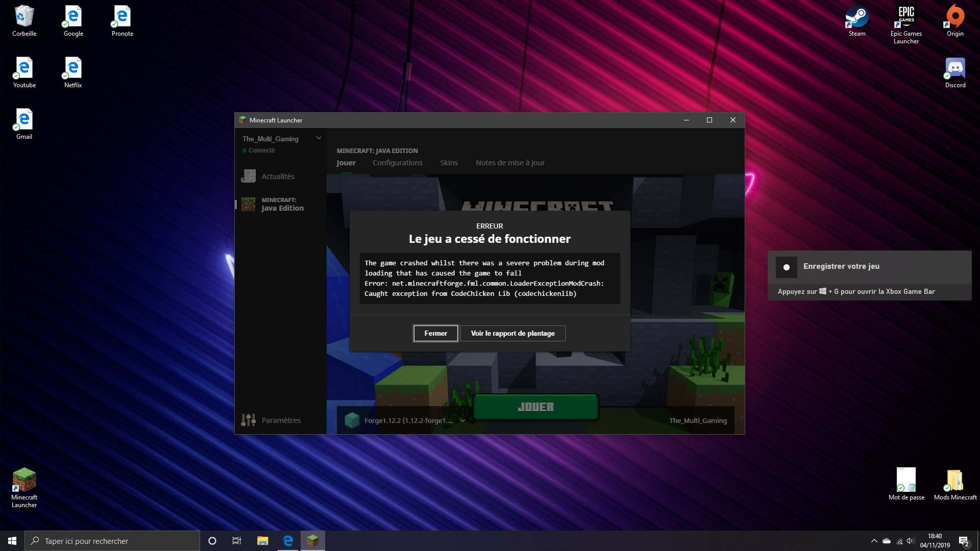
Task: Open Notes de mise à jour tab
Action: pyautogui.click(x=510, y=163)
